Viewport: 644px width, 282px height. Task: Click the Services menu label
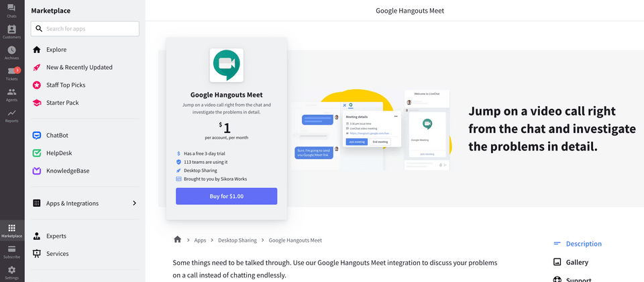tap(58, 254)
